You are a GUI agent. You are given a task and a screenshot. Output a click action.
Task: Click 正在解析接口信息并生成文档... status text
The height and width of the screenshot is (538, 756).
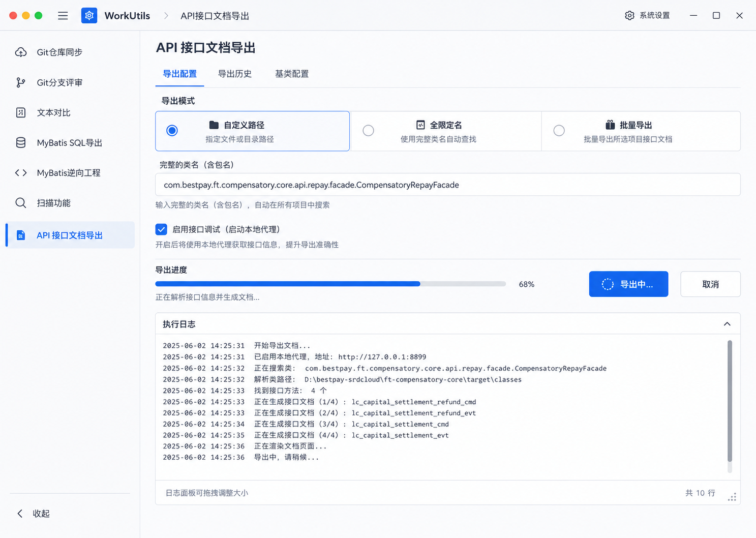(x=207, y=297)
